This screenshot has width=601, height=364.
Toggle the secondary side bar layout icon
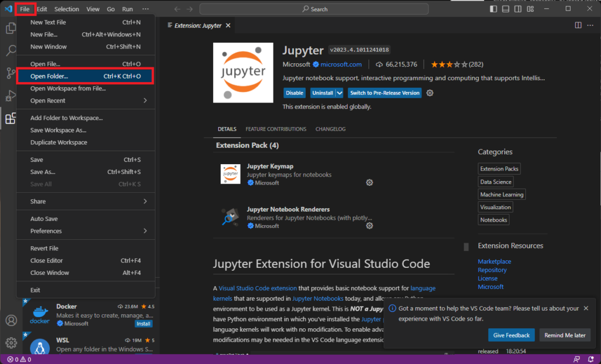(x=518, y=9)
